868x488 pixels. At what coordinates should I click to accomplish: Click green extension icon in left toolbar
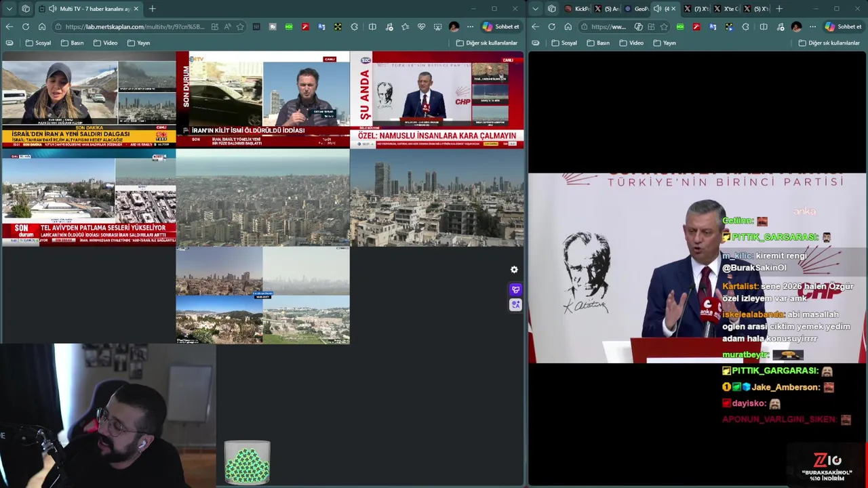tap(289, 26)
